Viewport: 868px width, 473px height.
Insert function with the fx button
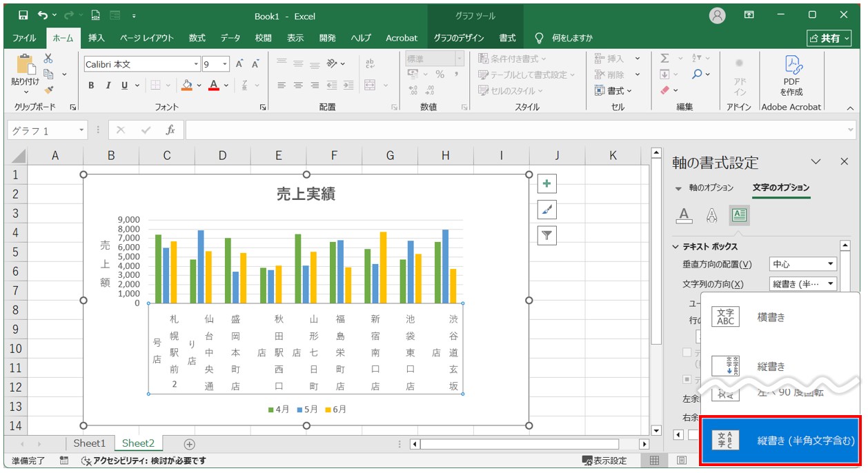(170, 130)
